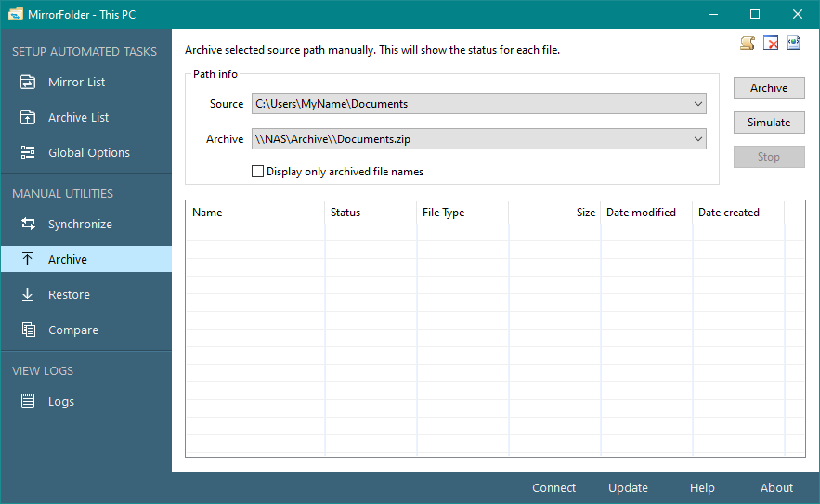Click the Simulate button

click(x=769, y=123)
